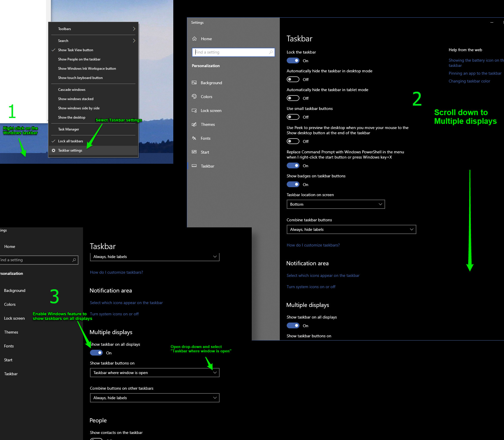The image size is (504, 440).
Task: Select Task Manager from context menu
Action: [69, 129]
